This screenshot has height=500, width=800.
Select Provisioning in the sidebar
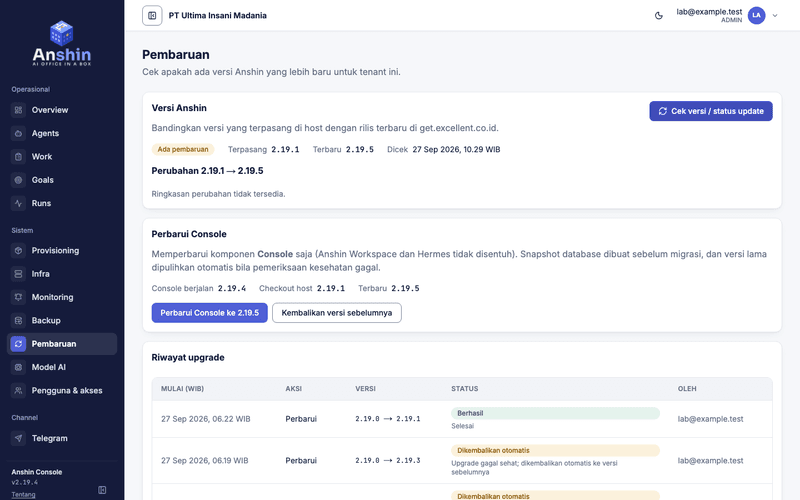click(62, 251)
